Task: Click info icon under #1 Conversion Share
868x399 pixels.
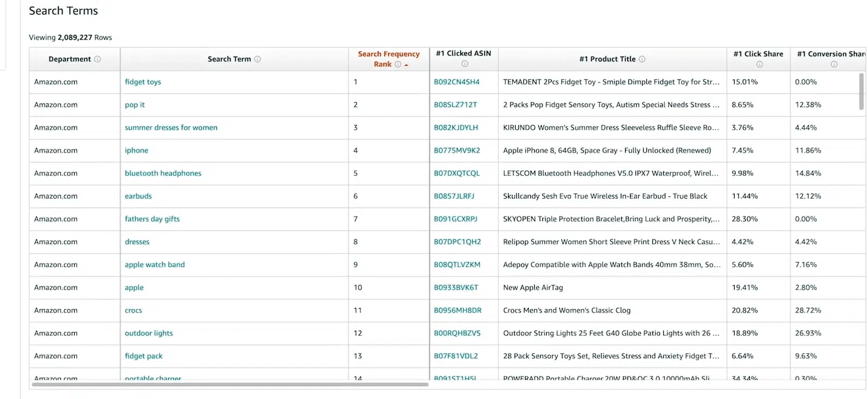Action: point(834,64)
